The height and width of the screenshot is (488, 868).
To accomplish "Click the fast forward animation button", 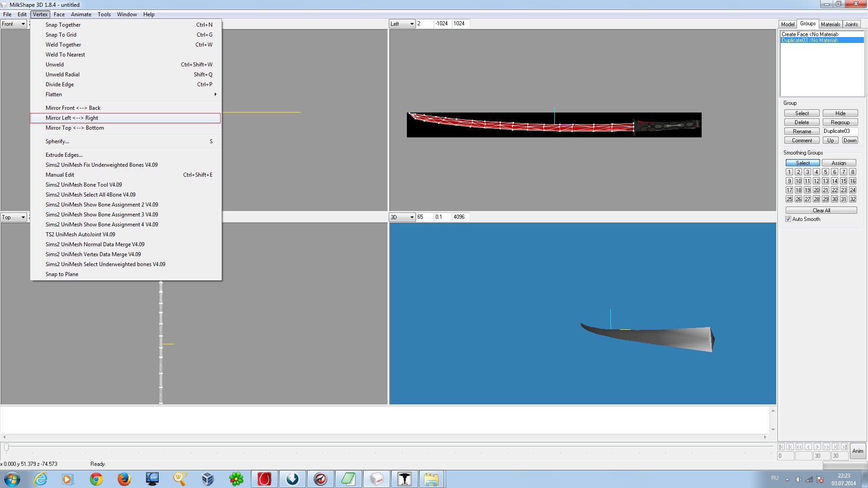I will [826, 446].
